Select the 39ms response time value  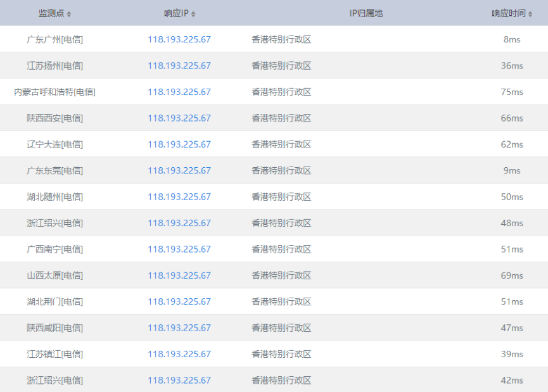512,354
